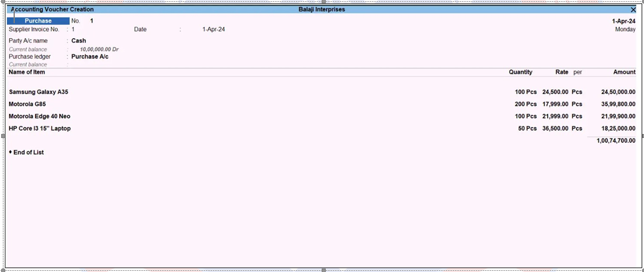Click the total amount 1,00,74,700.00

click(616, 140)
